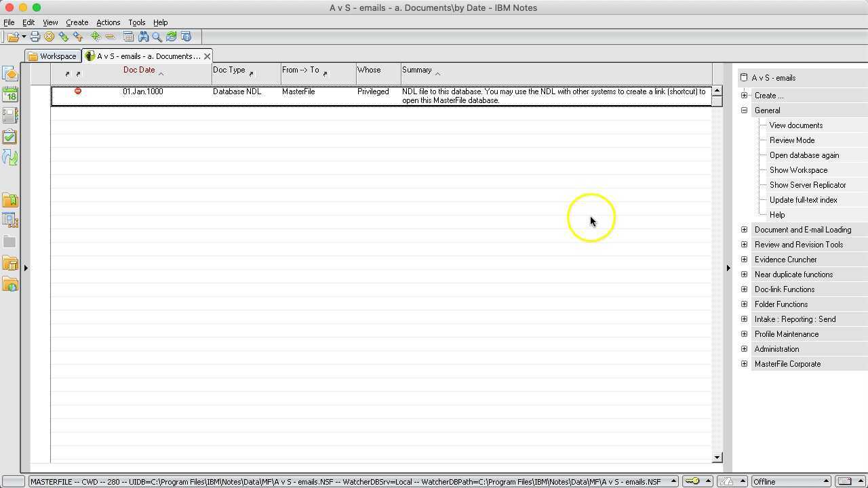The width and height of the screenshot is (868, 488).
Task: Expand the Evidence Cruncher section
Action: click(744, 260)
